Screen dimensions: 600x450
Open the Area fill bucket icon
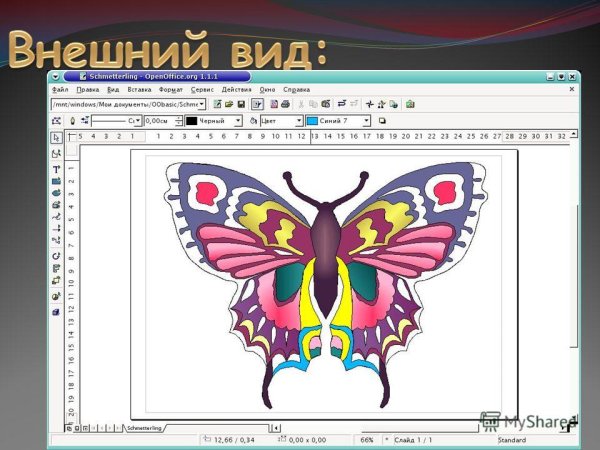click(x=253, y=121)
